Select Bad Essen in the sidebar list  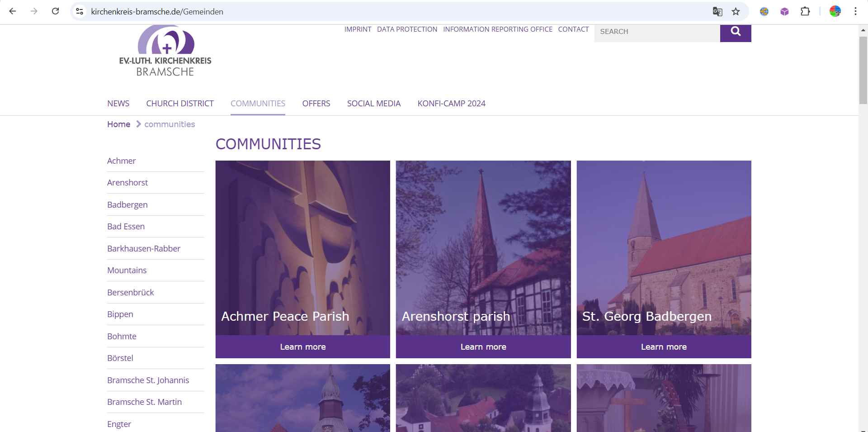(126, 227)
